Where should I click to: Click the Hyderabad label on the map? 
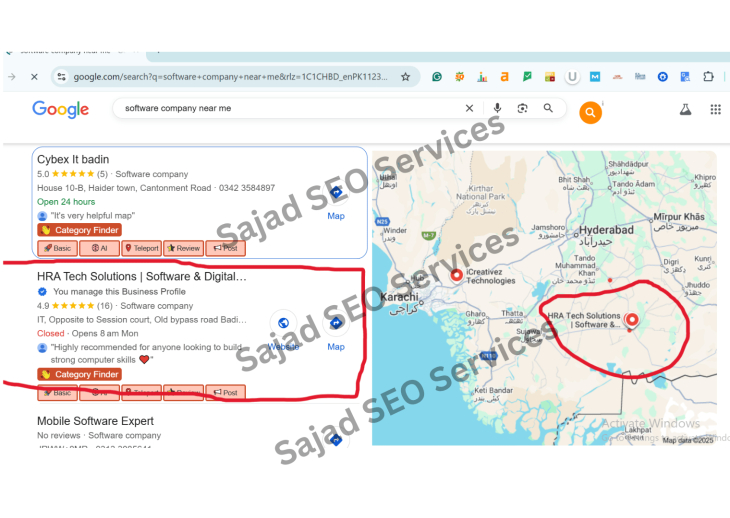pyautogui.click(x=606, y=230)
